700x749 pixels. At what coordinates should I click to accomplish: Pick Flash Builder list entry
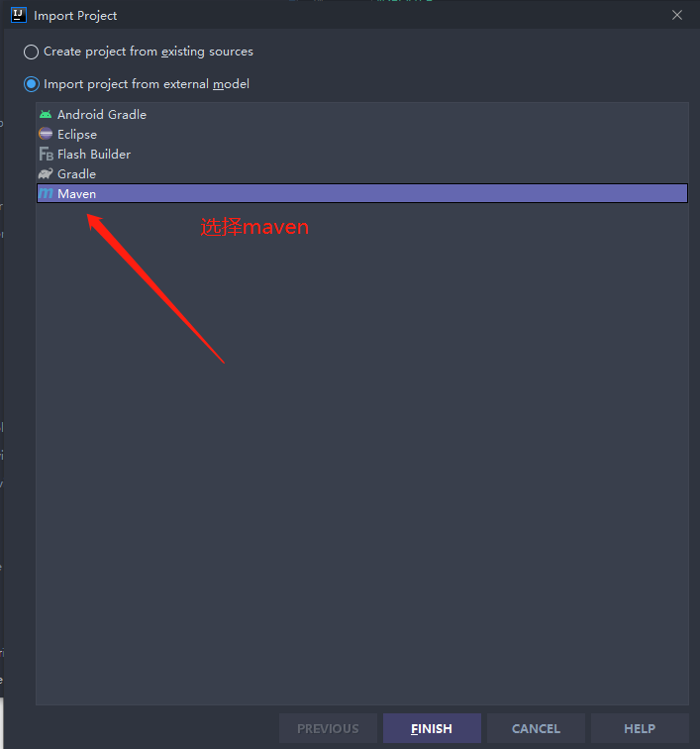click(362, 155)
